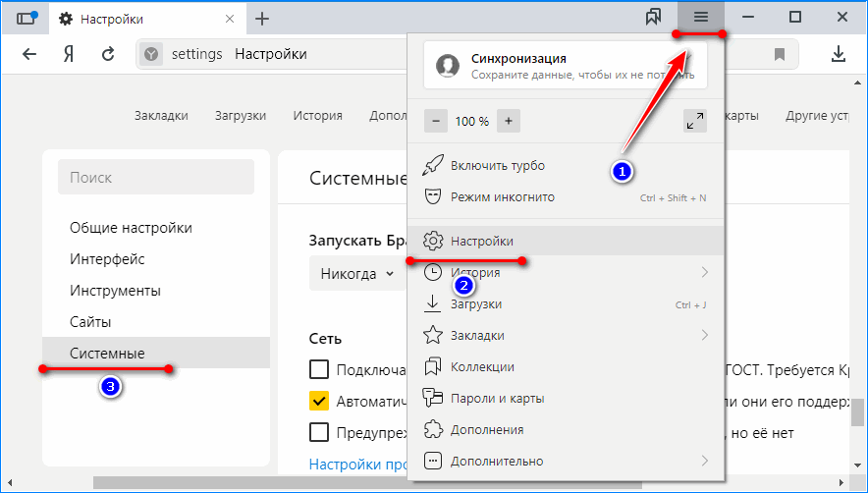Expand История submenu arrow
The height and width of the screenshot is (493, 868).
click(x=705, y=272)
